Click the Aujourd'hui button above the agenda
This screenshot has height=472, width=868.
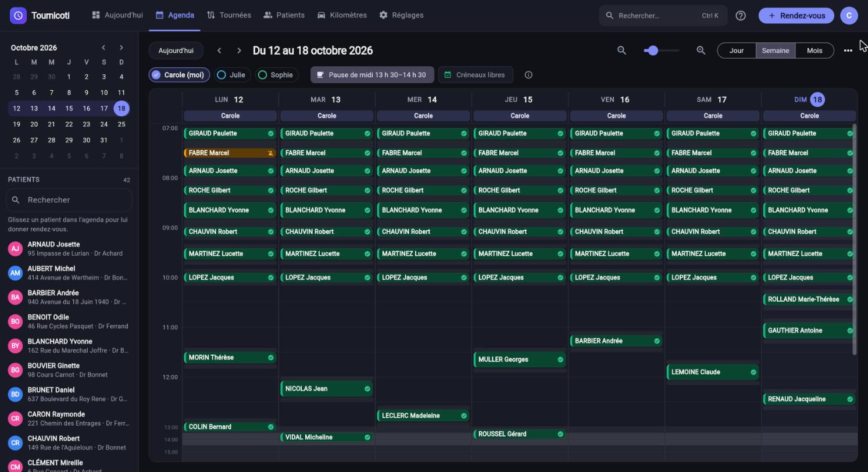tap(176, 51)
